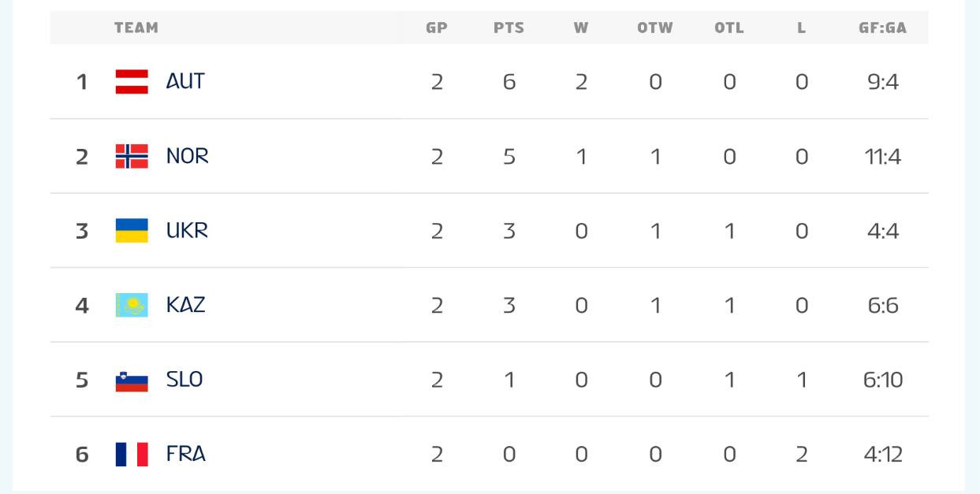This screenshot has width=980, height=494.
Task: Click the Austria flag icon
Action: coord(132,82)
